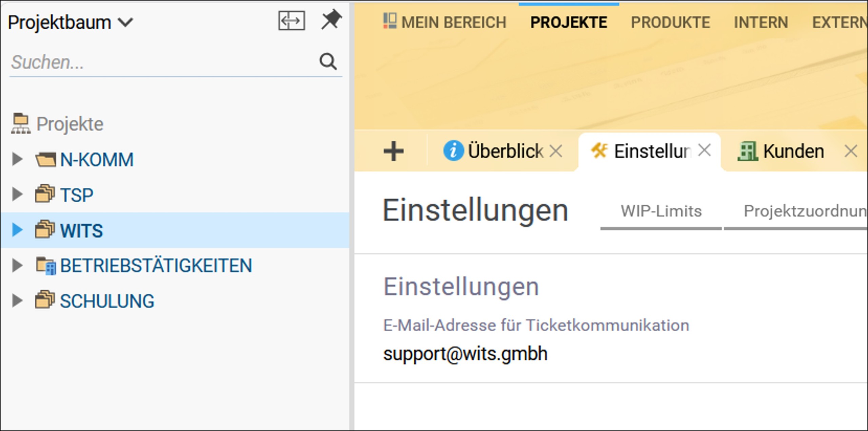
Task: Click the BETRIEBSTÄTIGKEITEN folder icon
Action: click(x=45, y=265)
